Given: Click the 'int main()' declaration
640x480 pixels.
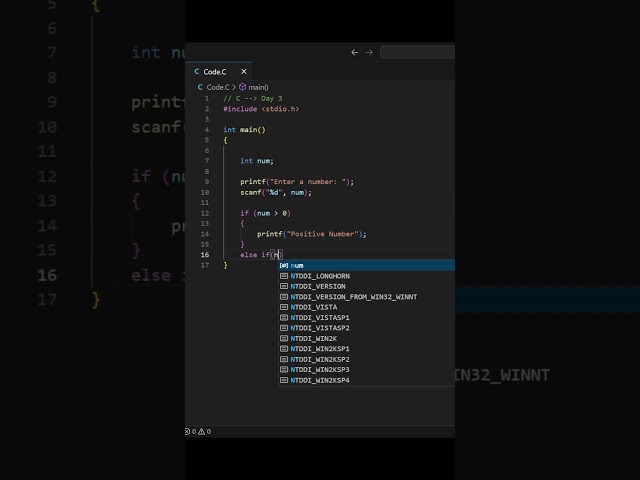Looking at the screenshot, I should pyautogui.click(x=244, y=130).
